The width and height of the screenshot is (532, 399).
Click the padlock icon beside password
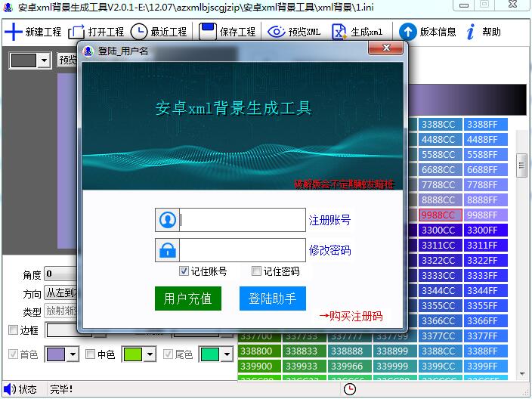[x=167, y=250]
